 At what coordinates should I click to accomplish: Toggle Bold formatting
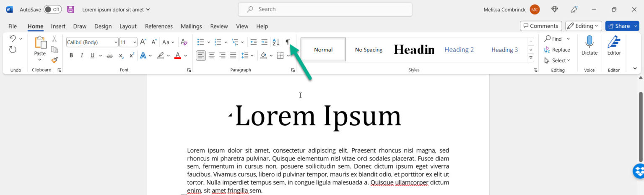click(x=71, y=55)
